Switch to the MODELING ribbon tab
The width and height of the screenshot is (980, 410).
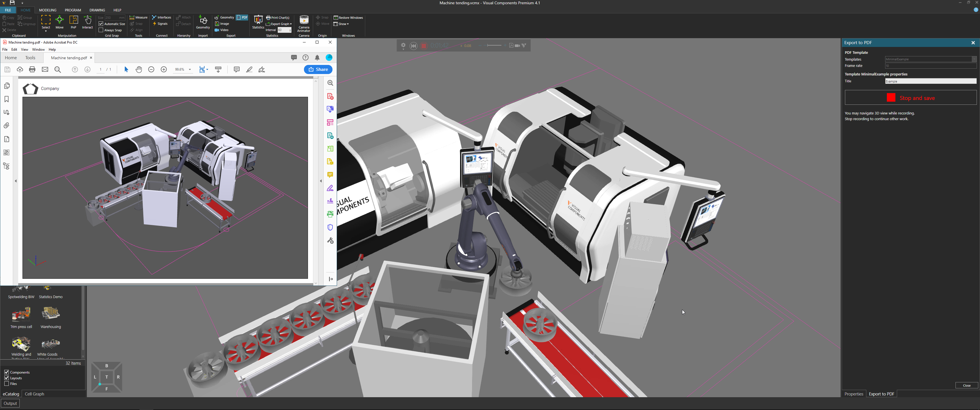(x=48, y=10)
